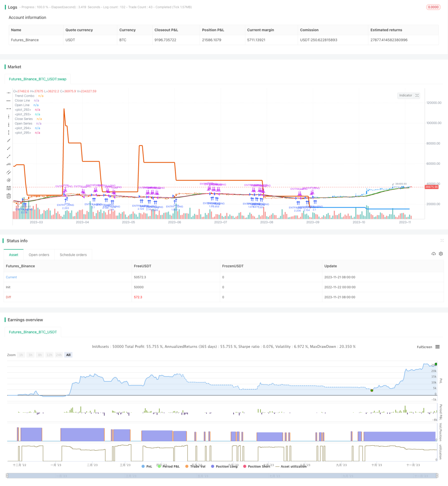This screenshot has width=448, height=486.
Task: Toggle the PnL legend series
Action: point(147,466)
